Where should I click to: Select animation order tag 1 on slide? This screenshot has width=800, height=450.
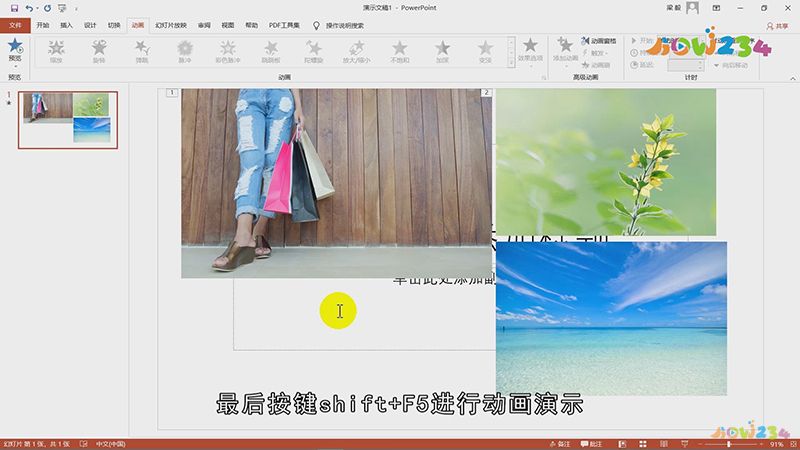[x=172, y=92]
